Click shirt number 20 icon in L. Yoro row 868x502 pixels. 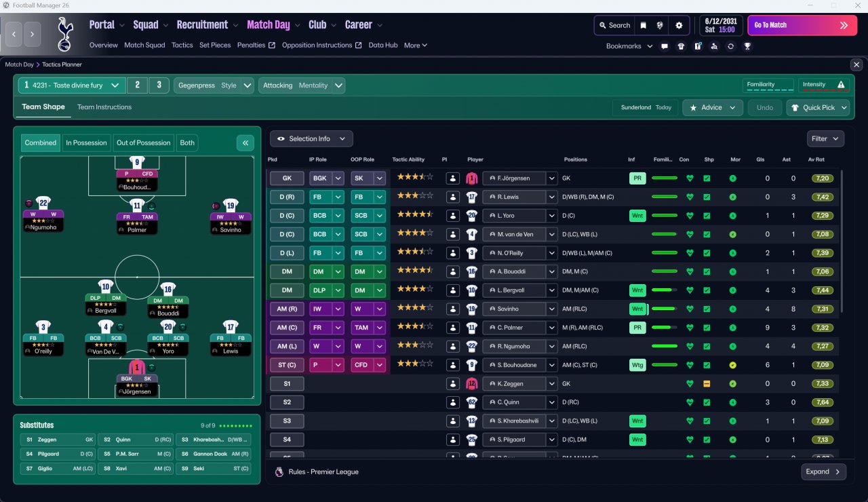click(x=472, y=216)
